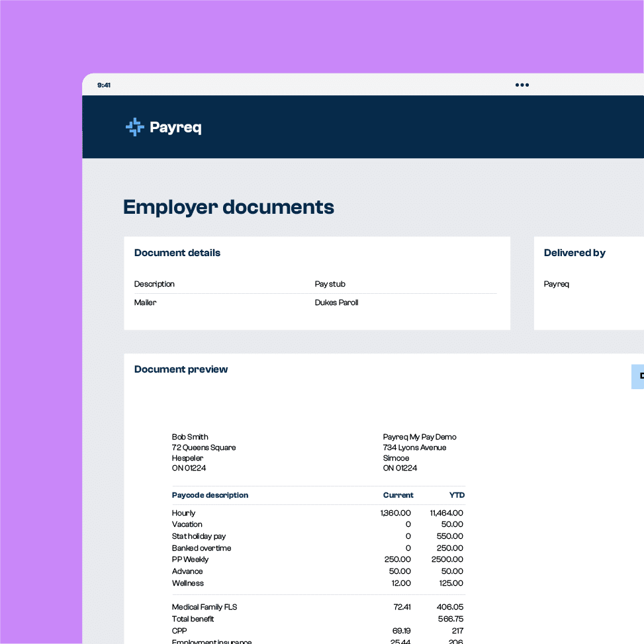Click the 'Pay stub' value

(x=330, y=284)
